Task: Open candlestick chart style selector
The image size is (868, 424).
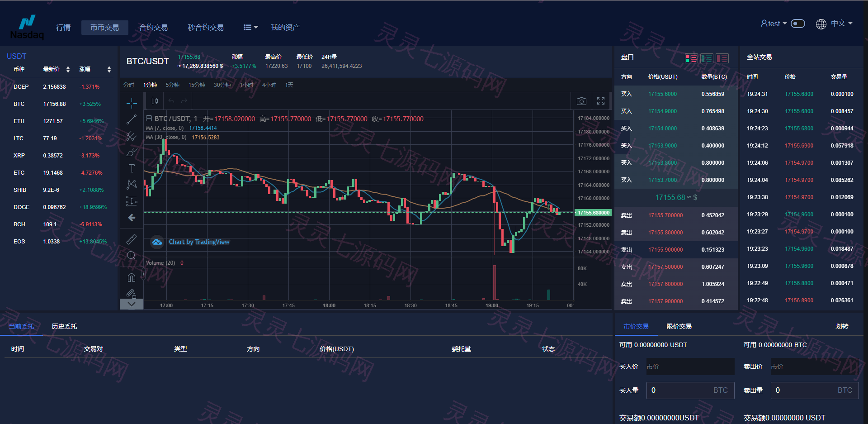Action: click(155, 101)
